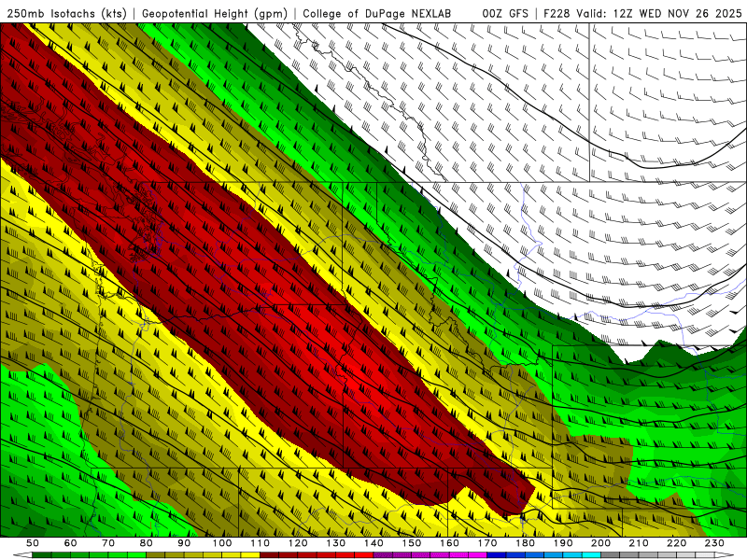Click the '200' color scale label
The width and height of the screenshot is (747, 560).
600,543
